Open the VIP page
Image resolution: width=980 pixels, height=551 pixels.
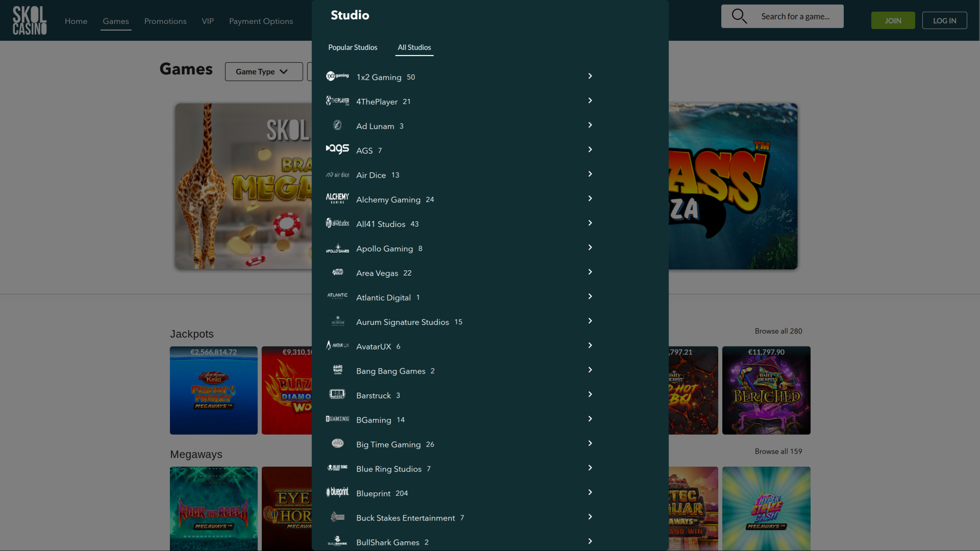pos(208,21)
